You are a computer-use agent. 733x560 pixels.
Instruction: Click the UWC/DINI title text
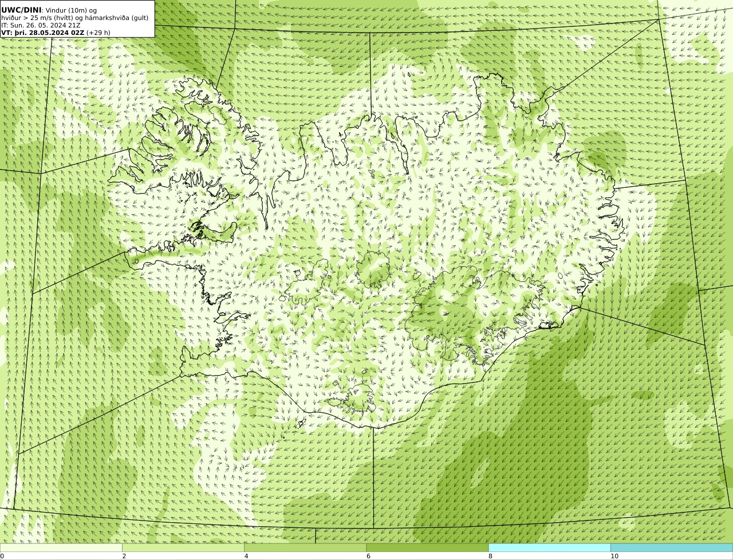(x=21, y=10)
